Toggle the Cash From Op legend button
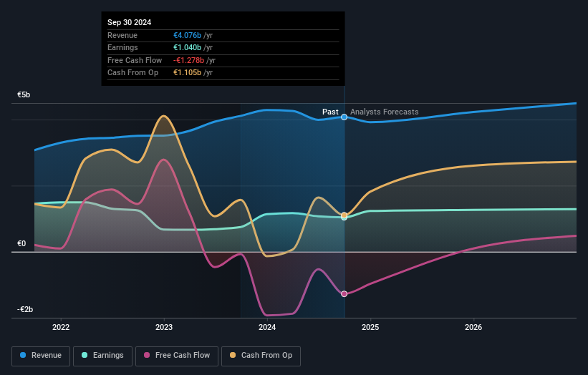The height and width of the screenshot is (375, 588). coord(261,356)
